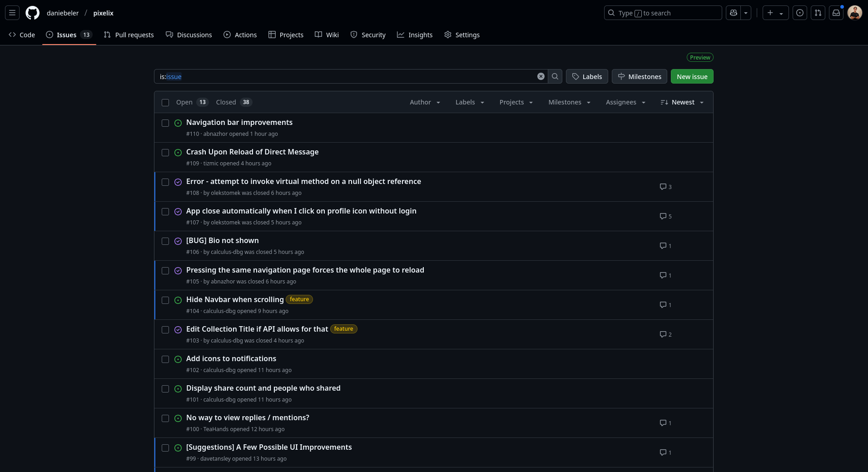The height and width of the screenshot is (472, 868).
Task: Open the notifications inbox icon
Action: click(836, 13)
